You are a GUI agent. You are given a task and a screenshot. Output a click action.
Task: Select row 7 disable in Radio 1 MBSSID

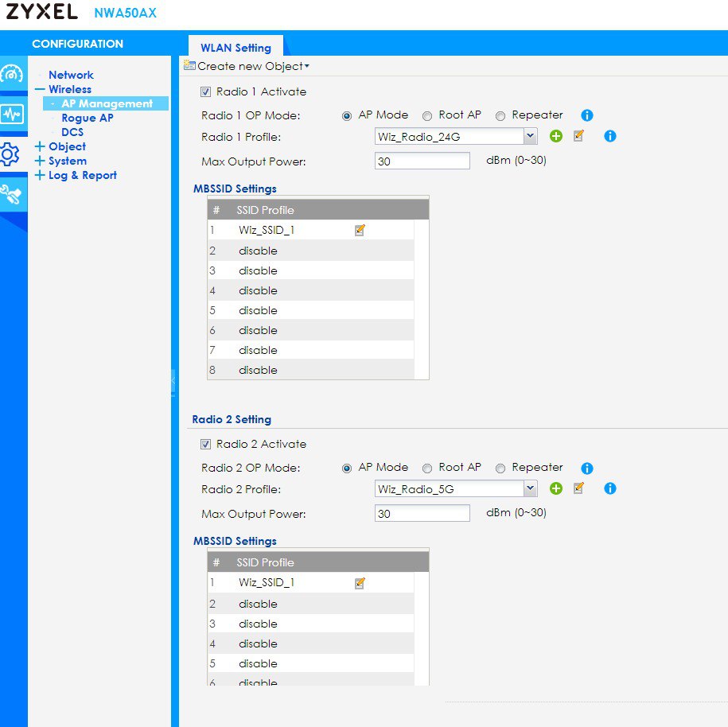click(310, 351)
